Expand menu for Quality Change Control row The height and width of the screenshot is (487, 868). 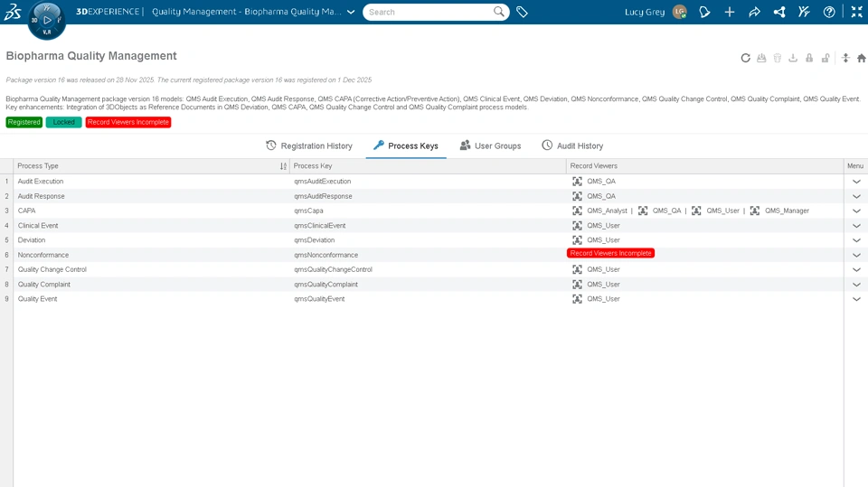pos(856,269)
